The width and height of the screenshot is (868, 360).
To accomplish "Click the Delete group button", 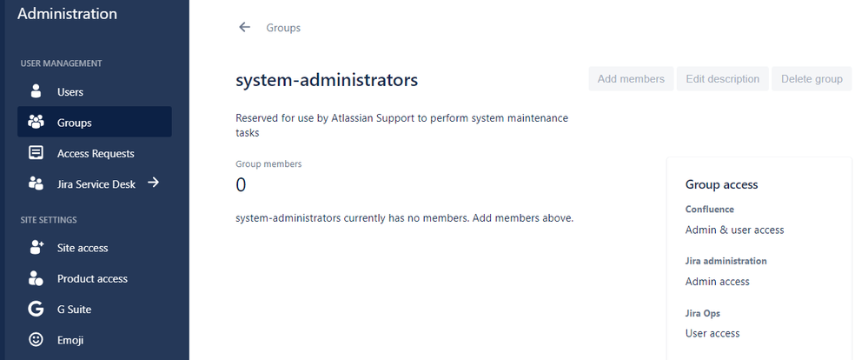I will tap(812, 79).
